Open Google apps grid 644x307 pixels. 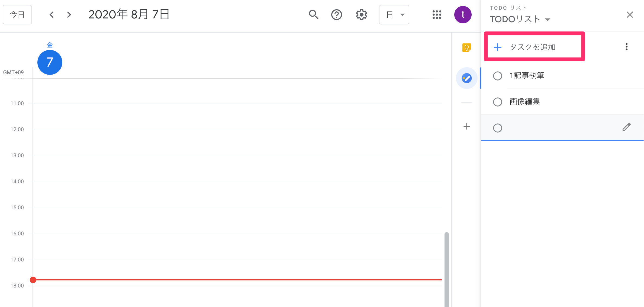coord(437,15)
